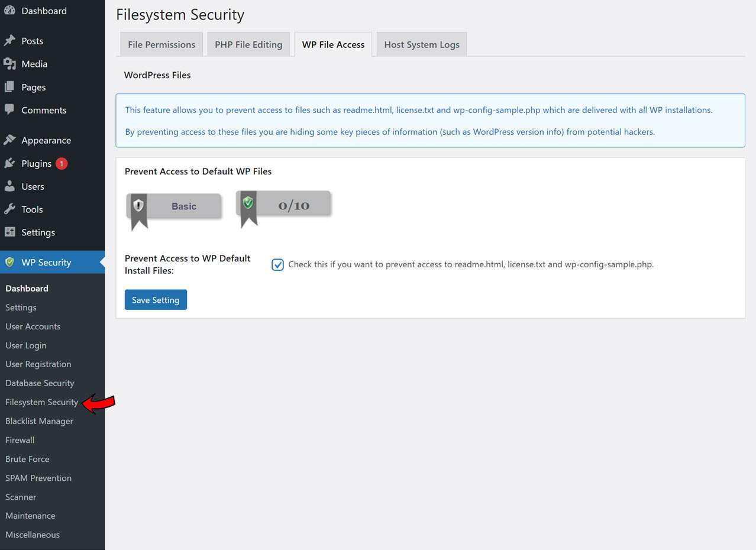Click the Prevent Access to Default WP Files heading
Image resolution: width=756 pixels, height=550 pixels.
(x=198, y=172)
